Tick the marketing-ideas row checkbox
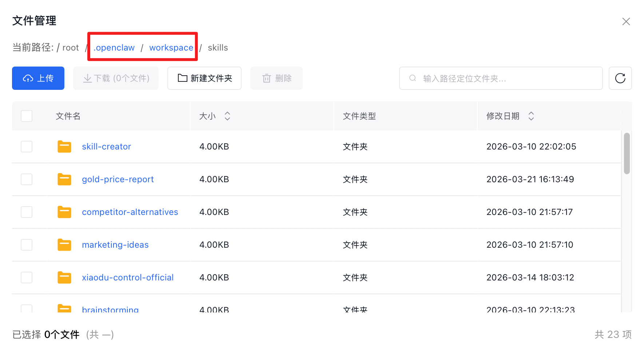This screenshot has height=355, width=644. click(27, 245)
